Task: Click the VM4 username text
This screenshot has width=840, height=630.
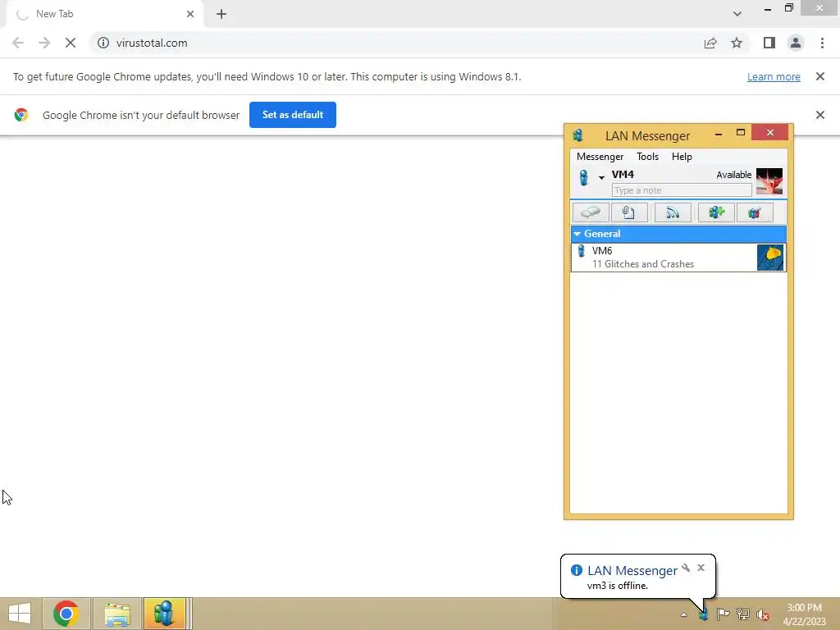Action: (623, 174)
